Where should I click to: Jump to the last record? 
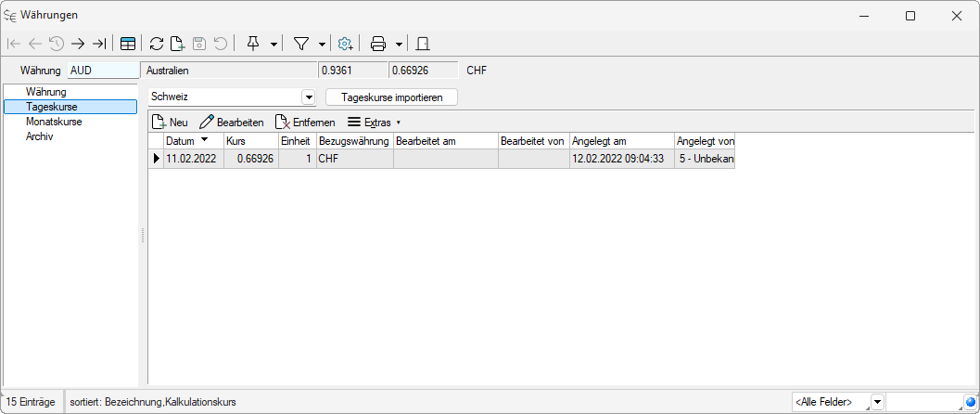(99, 44)
